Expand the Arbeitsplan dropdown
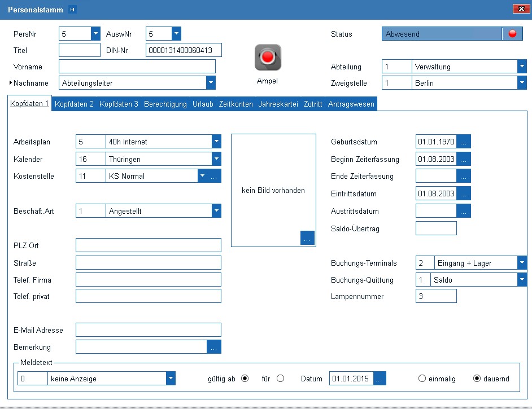 [216, 142]
